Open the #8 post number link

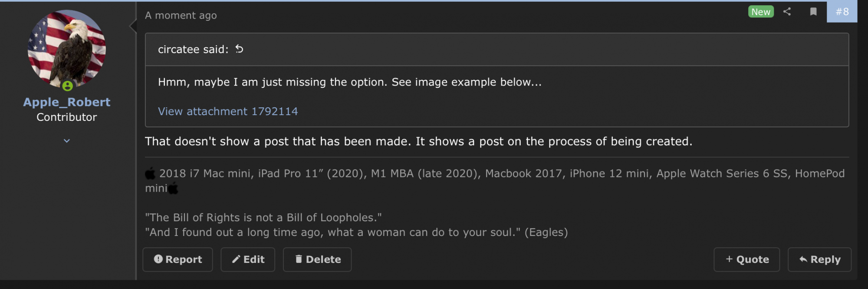842,12
